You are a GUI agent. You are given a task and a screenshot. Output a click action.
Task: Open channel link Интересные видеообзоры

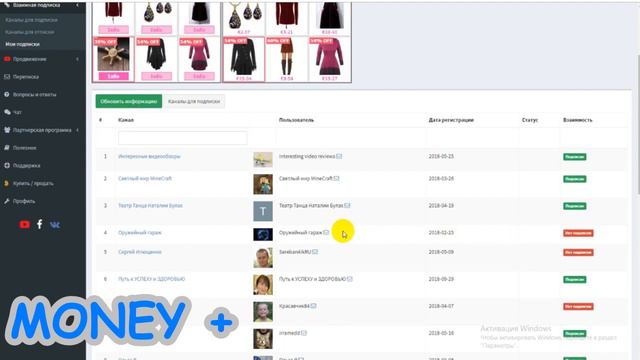point(149,156)
